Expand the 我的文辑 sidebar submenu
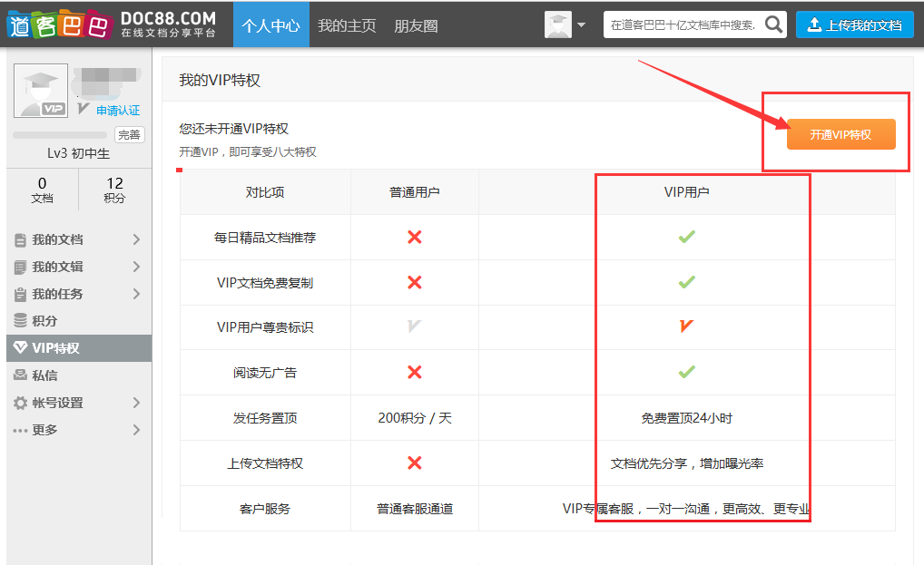Screen dimensions: 924x565 136,267
